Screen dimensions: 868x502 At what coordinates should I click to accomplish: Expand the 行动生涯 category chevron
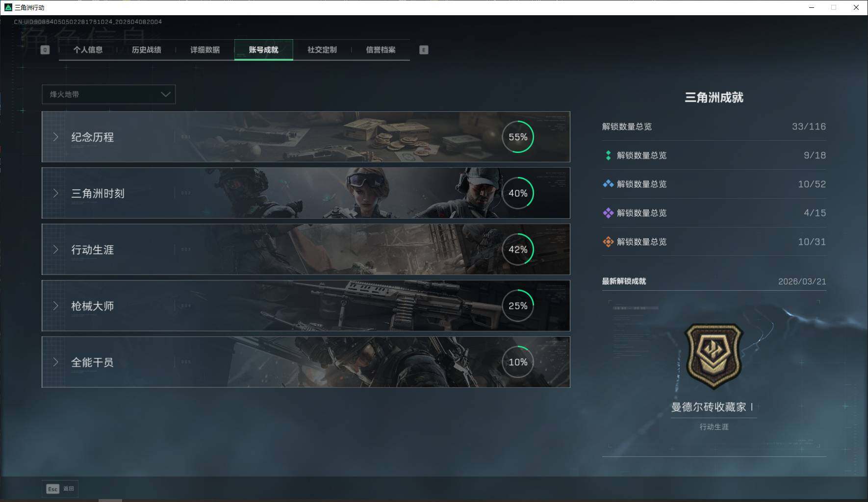55,250
